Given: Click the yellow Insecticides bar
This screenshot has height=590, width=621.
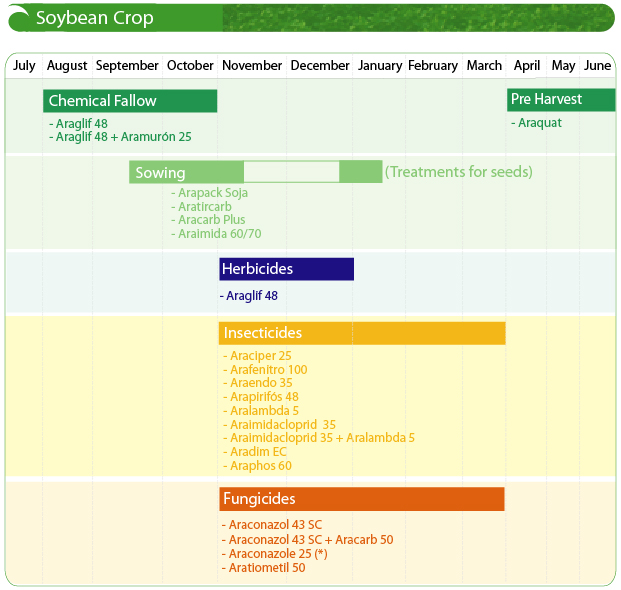Looking at the screenshot, I should click(362, 333).
